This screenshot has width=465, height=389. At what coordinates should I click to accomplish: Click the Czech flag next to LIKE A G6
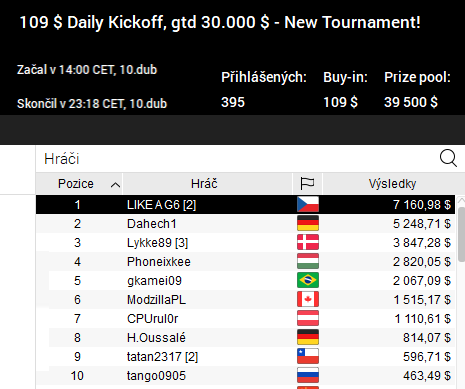pos(308,204)
